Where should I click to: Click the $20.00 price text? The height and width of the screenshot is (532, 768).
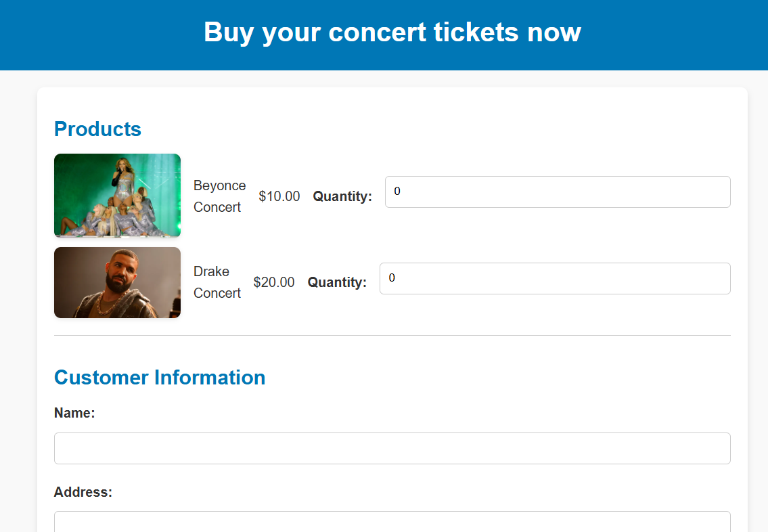pyautogui.click(x=273, y=282)
